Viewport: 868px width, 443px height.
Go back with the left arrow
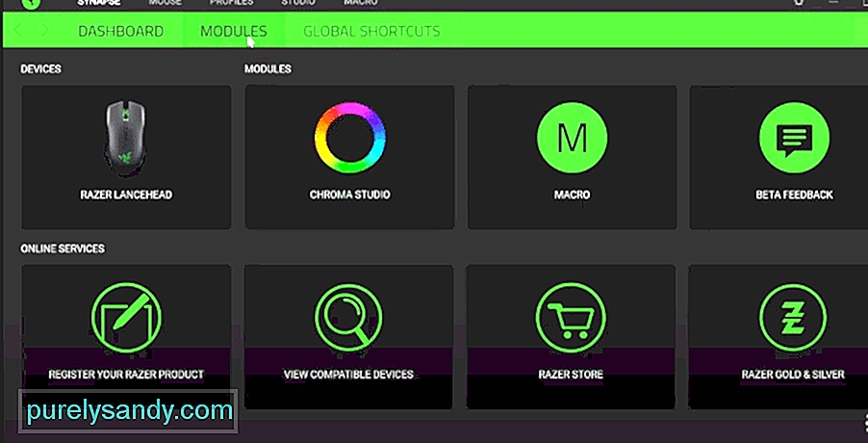pos(18,31)
